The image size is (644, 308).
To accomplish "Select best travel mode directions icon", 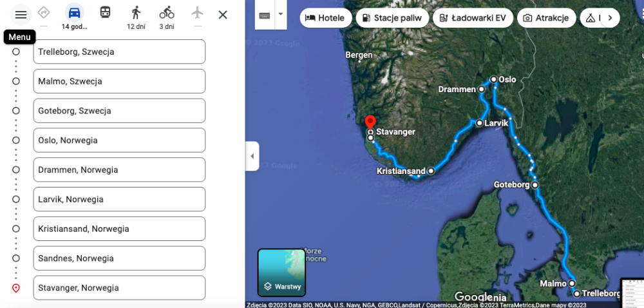I will pyautogui.click(x=44, y=13).
